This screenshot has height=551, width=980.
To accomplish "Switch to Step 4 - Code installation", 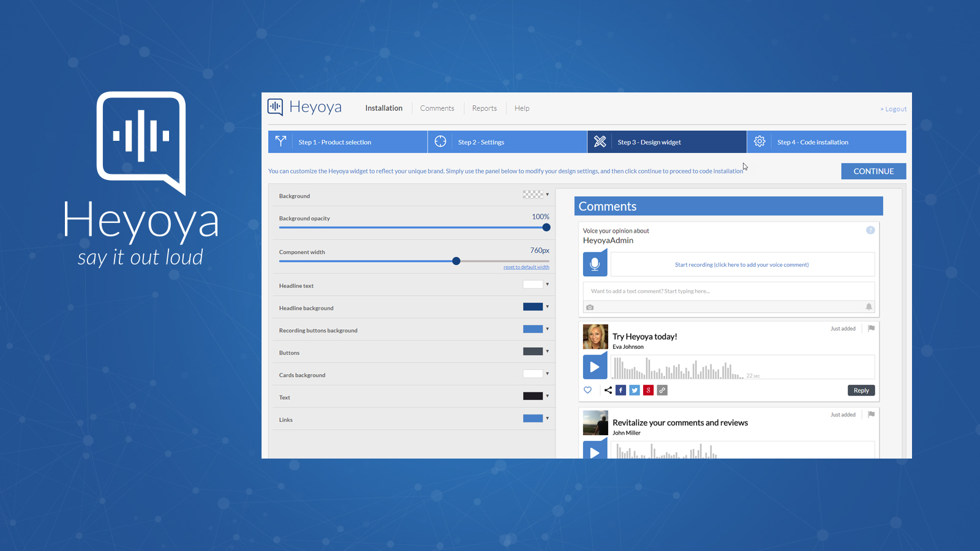I will [827, 141].
